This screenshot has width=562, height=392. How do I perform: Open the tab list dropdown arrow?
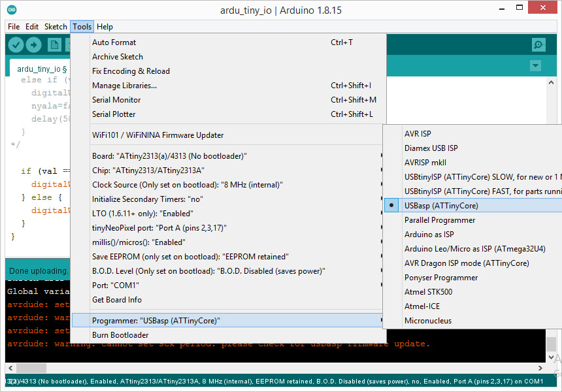535,65
